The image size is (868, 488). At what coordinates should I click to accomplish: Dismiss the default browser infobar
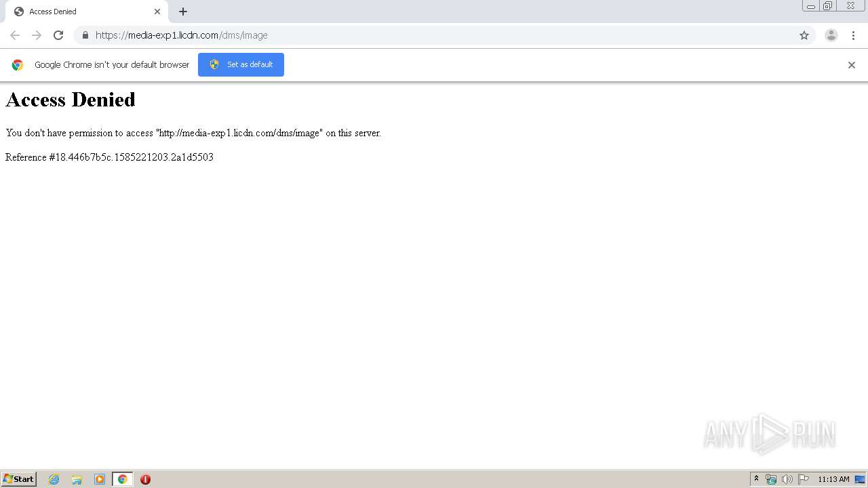tap(852, 65)
